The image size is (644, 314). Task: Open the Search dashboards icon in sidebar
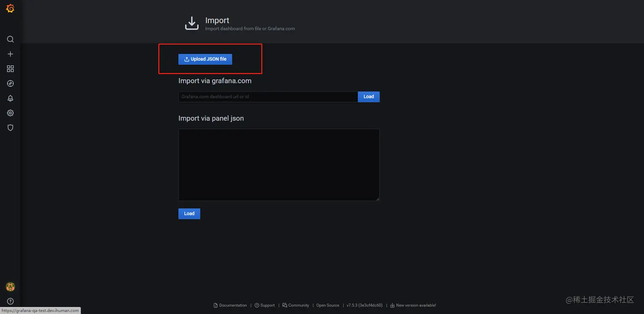tap(10, 39)
